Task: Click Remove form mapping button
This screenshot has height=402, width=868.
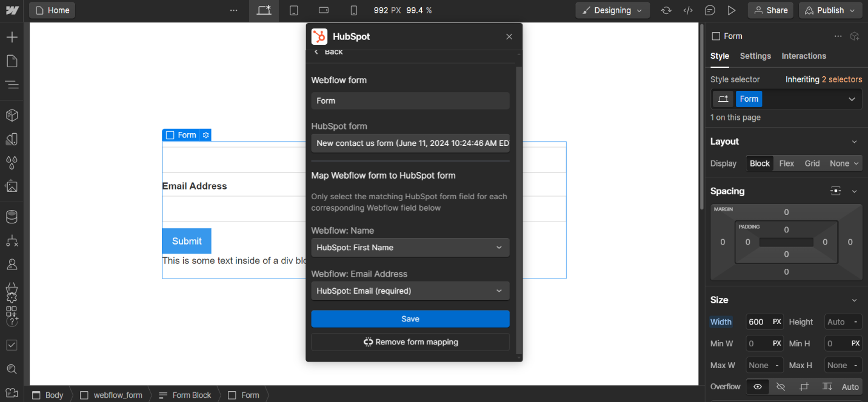Action: tap(410, 342)
